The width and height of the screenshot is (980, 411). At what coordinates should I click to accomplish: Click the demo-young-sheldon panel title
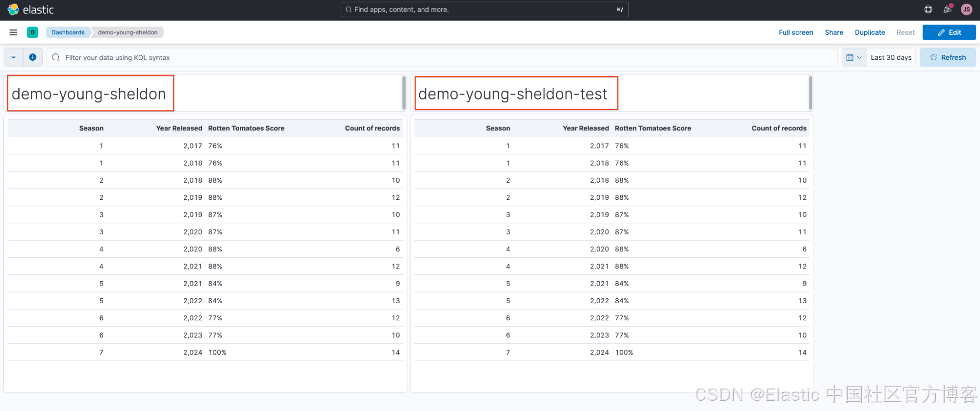[89, 94]
